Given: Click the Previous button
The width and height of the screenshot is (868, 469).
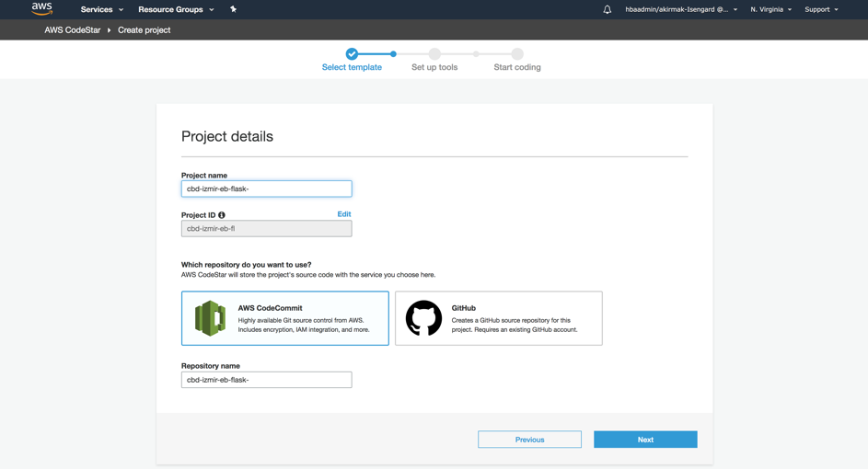Looking at the screenshot, I should click(529, 440).
